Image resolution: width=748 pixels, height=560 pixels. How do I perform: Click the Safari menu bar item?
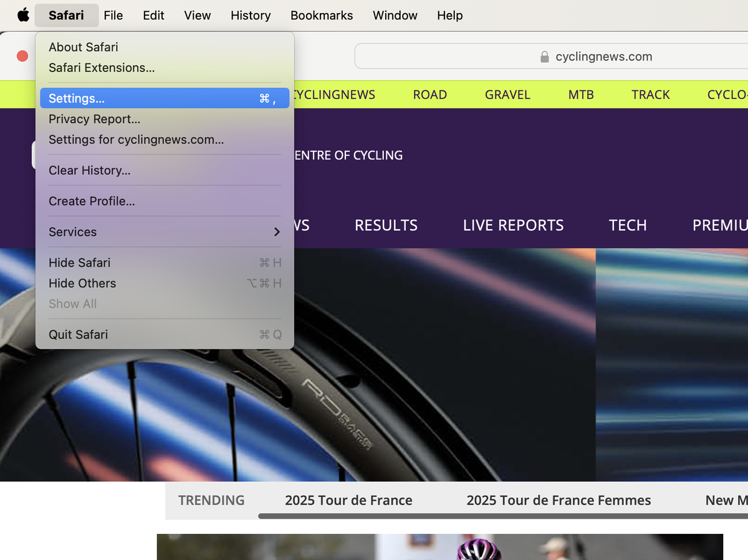tap(66, 15)
